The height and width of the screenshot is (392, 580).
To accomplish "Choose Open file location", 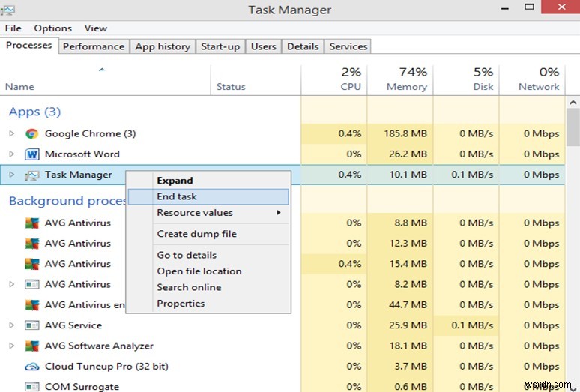I will point(208,271).
